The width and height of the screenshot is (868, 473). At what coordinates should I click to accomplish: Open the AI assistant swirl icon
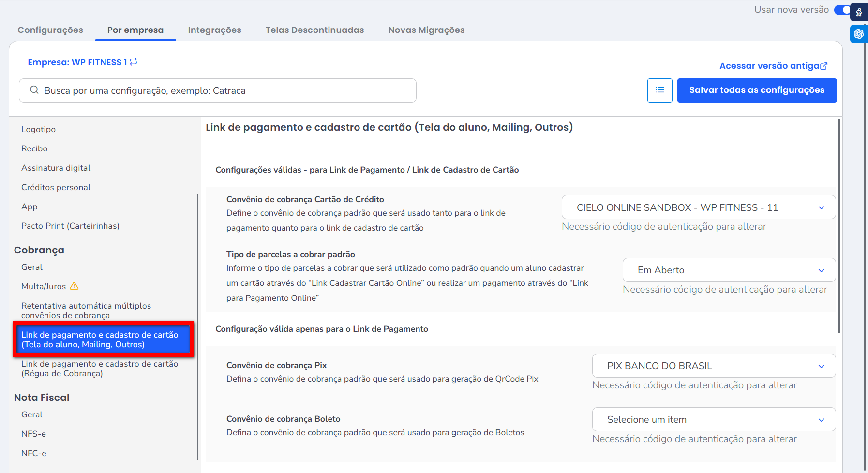(859, 34)
